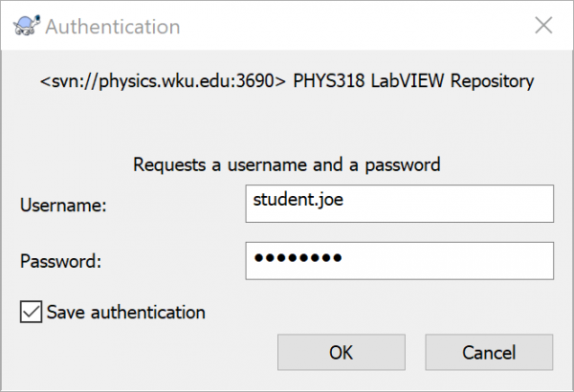Click the OK button
Screen dimensions: 574x392
point(342,352)
